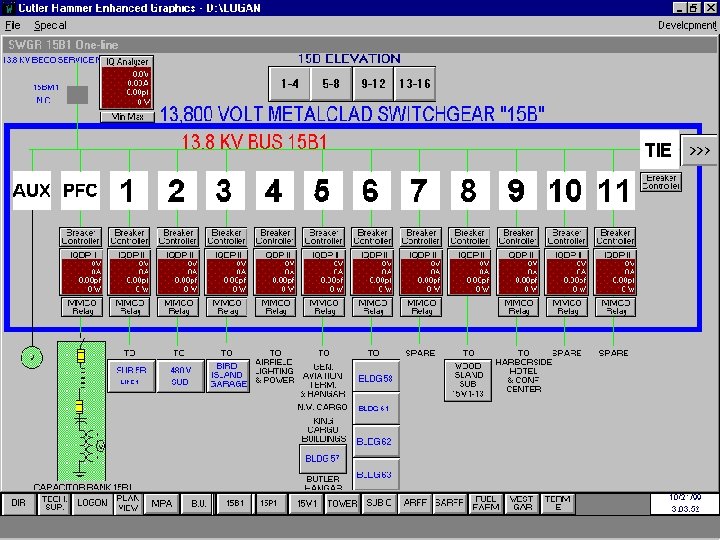Switch to the ARFF screen

tap(415, 504)
